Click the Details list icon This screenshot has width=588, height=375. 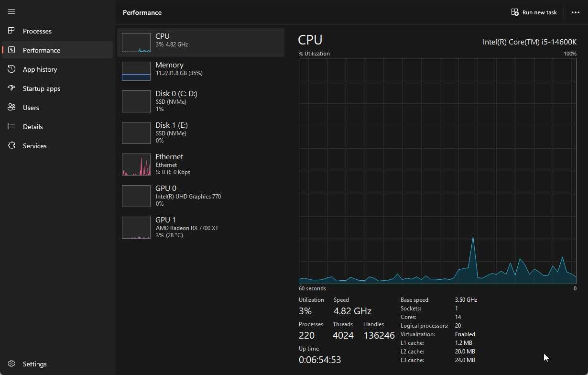11,126
